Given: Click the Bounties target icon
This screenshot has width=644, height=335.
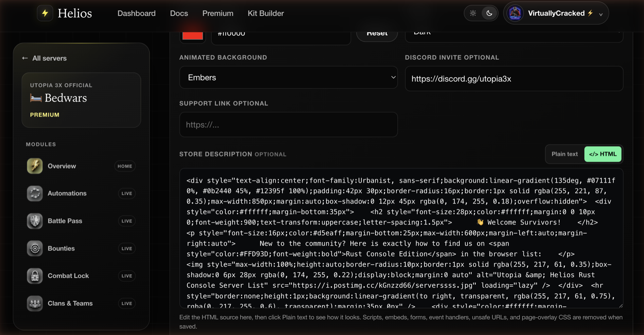Looking at the screenshot, I should pyautogui.click(x=35, y=249).
